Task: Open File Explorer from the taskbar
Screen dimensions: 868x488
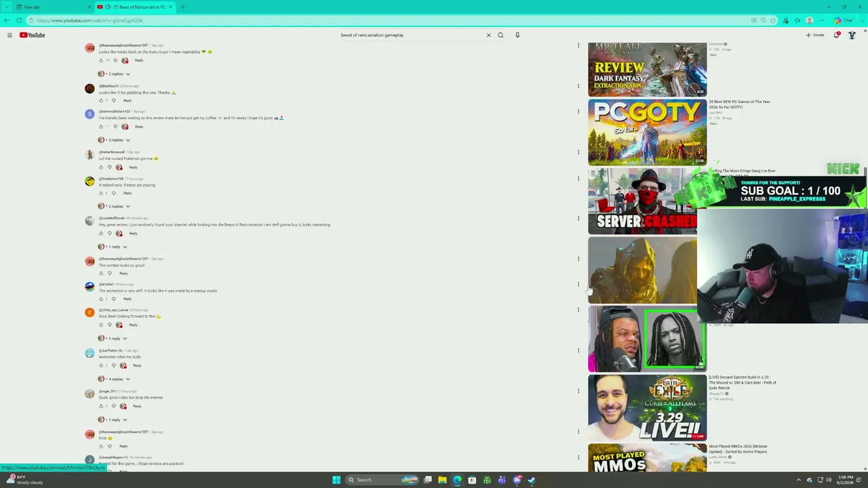Action: tap(442, 480)
